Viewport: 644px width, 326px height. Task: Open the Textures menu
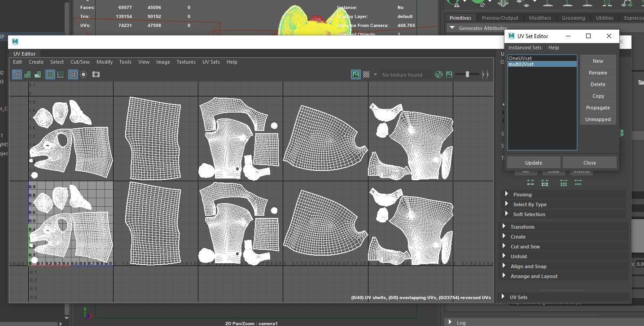pyautogui.click(x=186, y=62)
